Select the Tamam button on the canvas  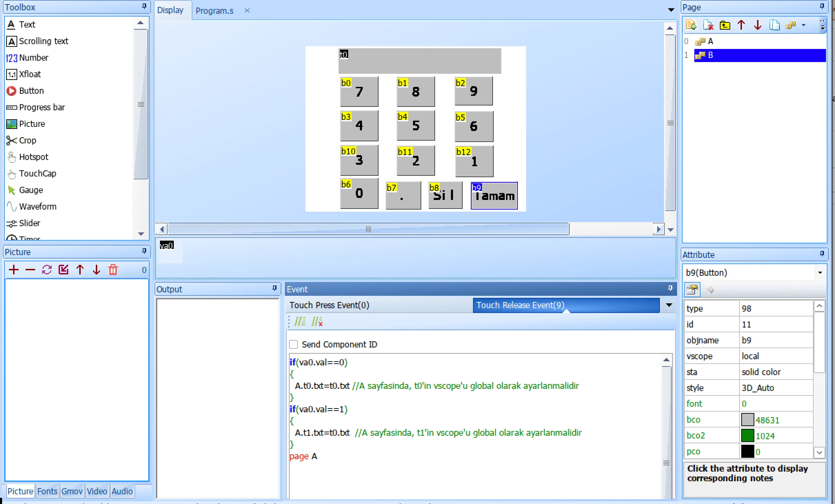494,195
